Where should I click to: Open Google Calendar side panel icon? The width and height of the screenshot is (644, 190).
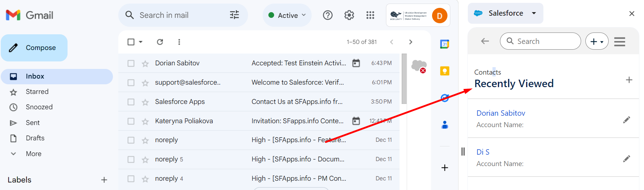coord(445,44)
